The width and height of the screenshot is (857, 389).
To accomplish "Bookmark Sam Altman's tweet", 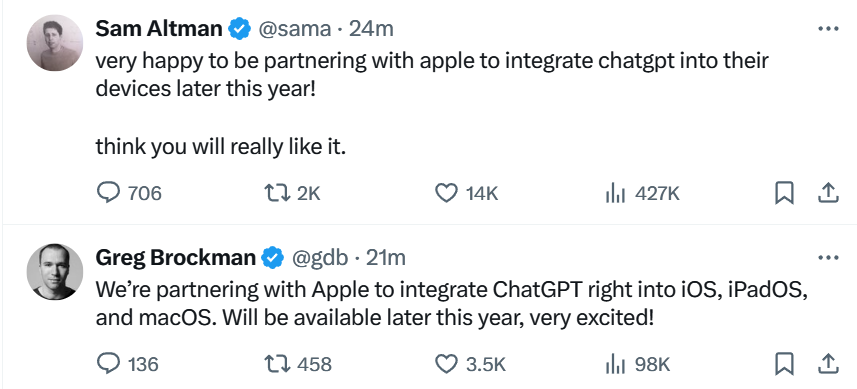I will coord(784,193).
